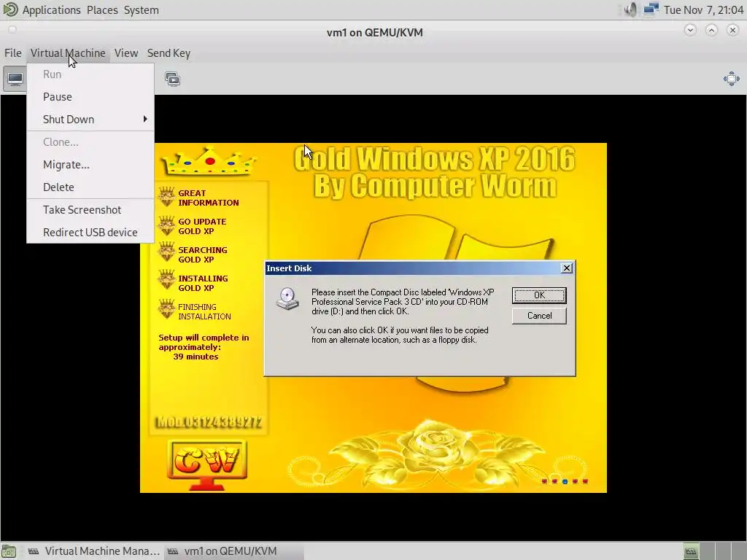Click the network connection tray icon

pos(650,9)
